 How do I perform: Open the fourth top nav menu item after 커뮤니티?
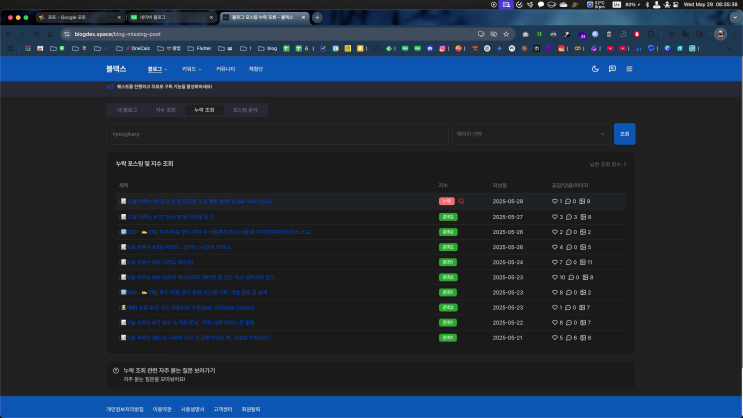click(x=255, y=69)
